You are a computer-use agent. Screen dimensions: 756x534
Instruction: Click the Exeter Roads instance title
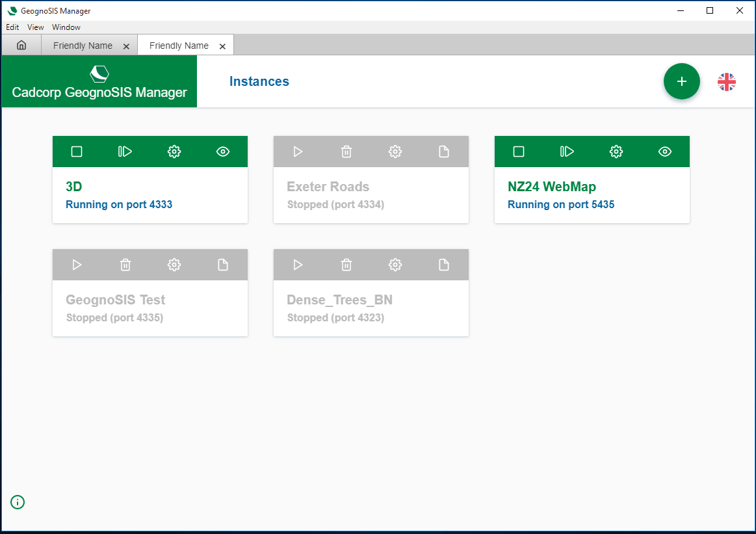pos(328,187)
